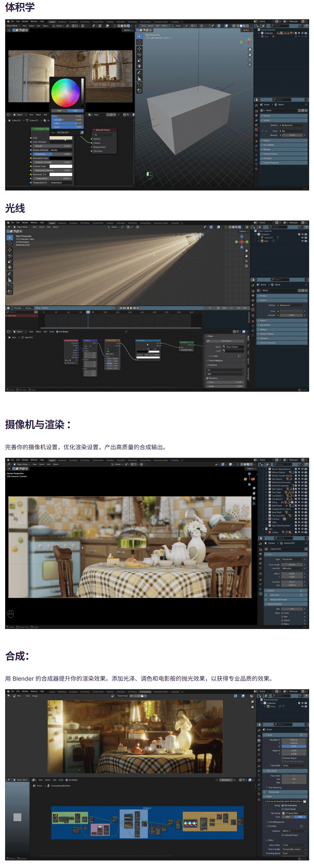The width and height of the screenshot is (314, 868).
Task: Hide Cube.011 with its eye icon in the 光线 outliner
Action: pyautogui.click(x=302, y=238)
